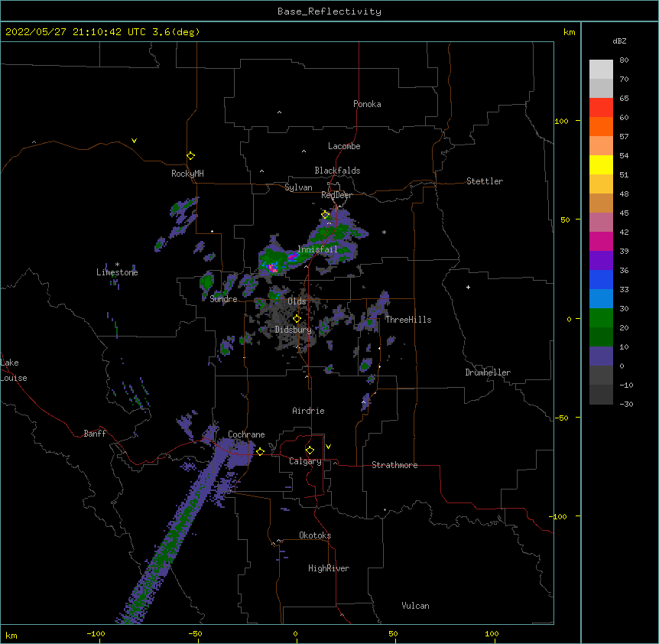Click the Ponoka city label

pyautogui.click(x=367, y=104)
